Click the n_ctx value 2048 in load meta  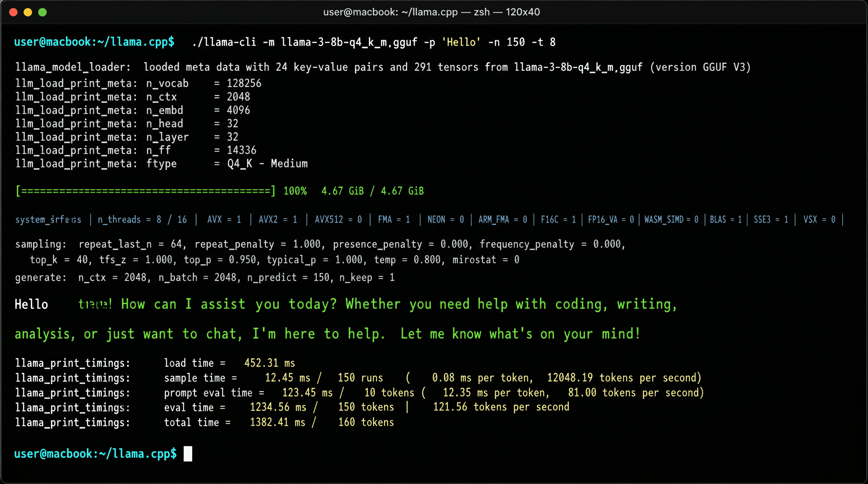(x=238, y=97)
